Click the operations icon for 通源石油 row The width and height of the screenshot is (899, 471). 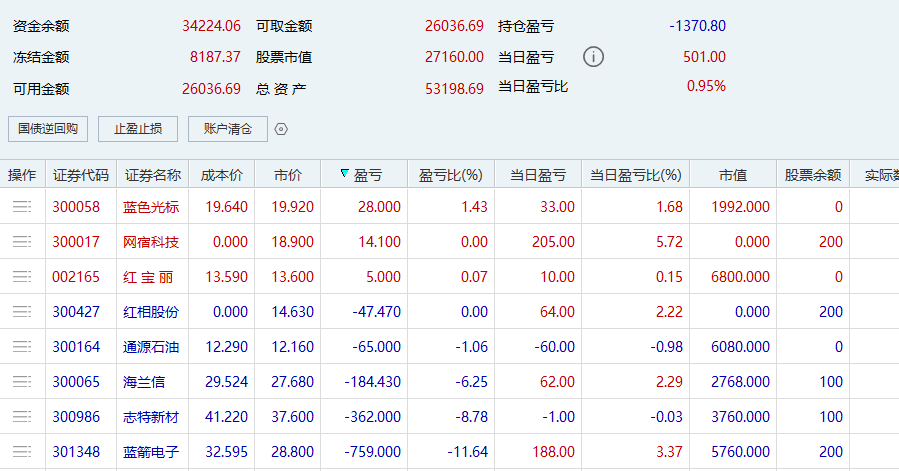22,347
